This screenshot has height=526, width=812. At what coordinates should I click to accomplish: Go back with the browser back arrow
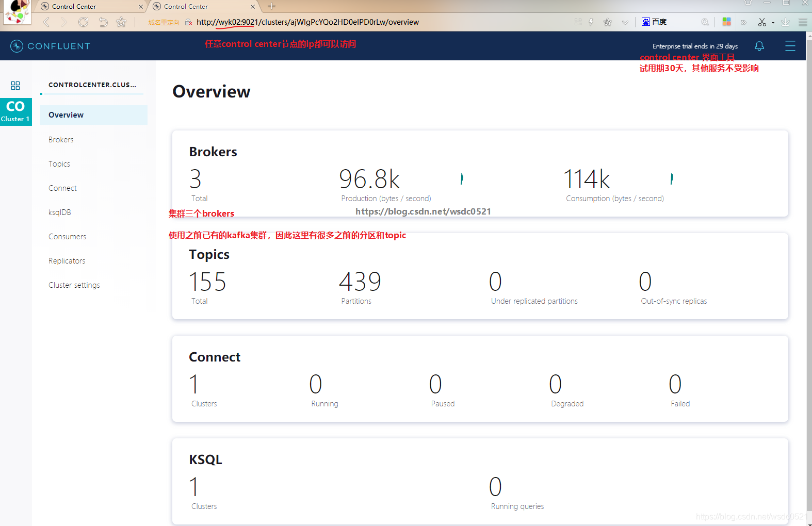pos(46,22)
